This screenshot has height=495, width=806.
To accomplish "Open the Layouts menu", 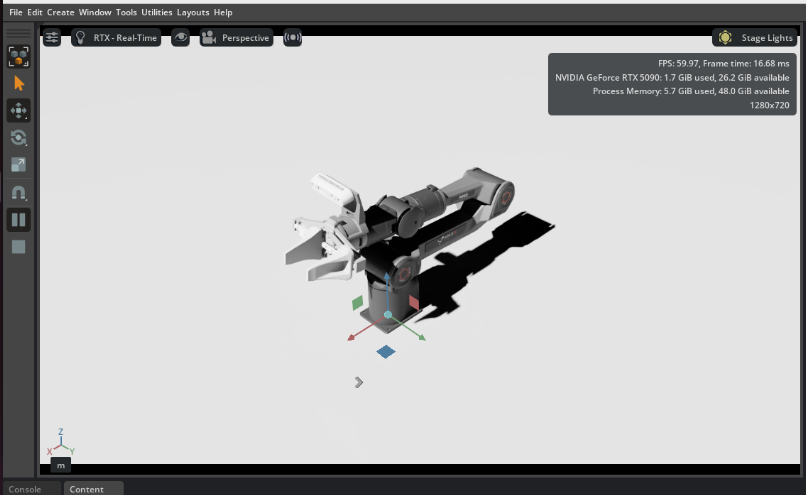I will click(x=193, y=12).
